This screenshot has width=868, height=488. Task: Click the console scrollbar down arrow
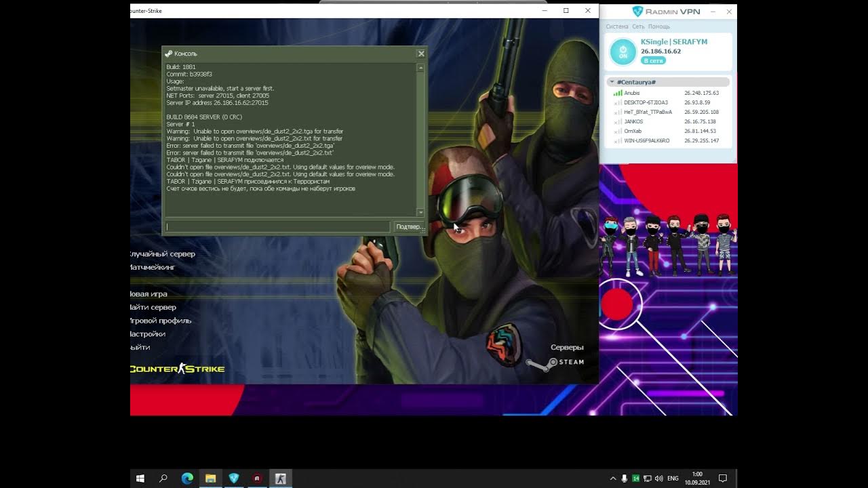(x=421, y=212)
